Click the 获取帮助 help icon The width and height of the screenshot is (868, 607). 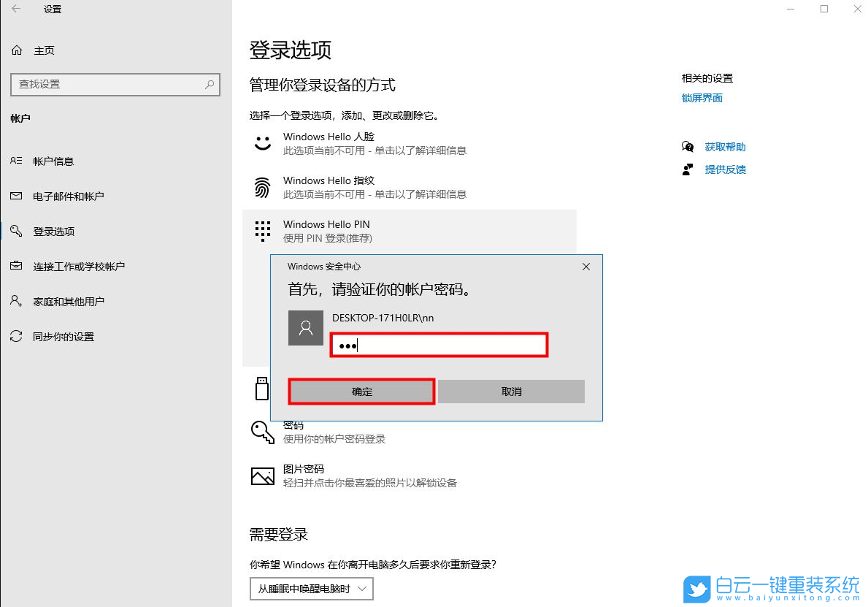688,146
